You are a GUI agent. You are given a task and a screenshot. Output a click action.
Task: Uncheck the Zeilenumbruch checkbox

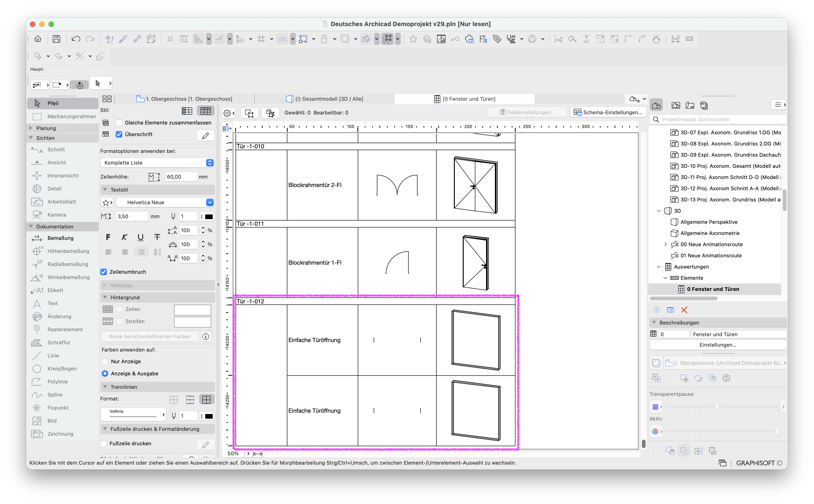[x=104, y=272]
